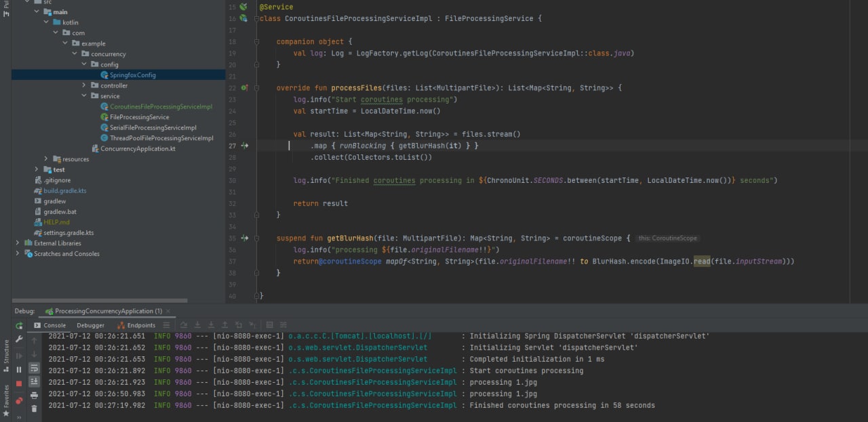This screenshot has width=868, height=422.
Task: Click the Rerun debug session icon
Action: 19,326
